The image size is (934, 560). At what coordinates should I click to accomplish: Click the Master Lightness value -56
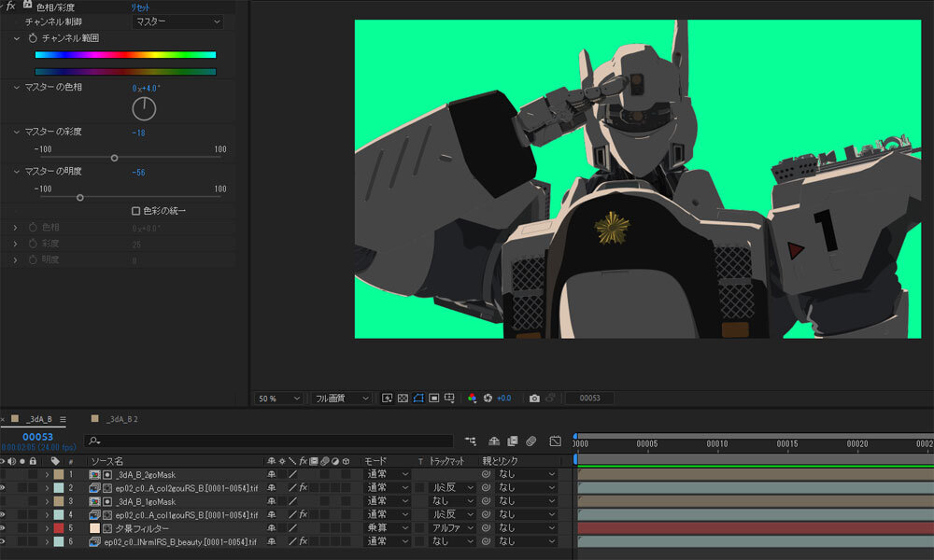click(138, 173)
